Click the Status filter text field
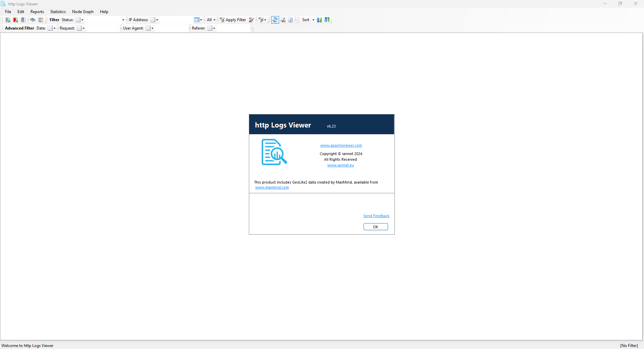The height and width of the screenshot is (349, 644). point(103,20)
